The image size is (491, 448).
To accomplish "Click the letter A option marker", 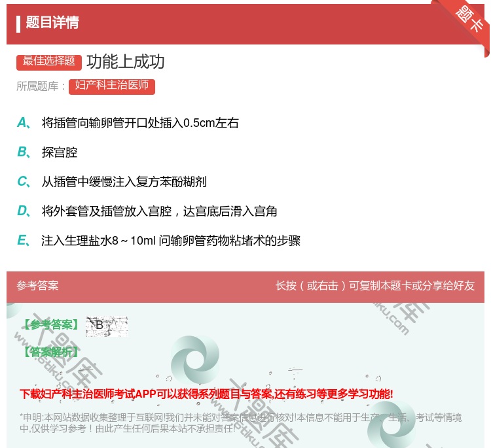I will [24, 123].
